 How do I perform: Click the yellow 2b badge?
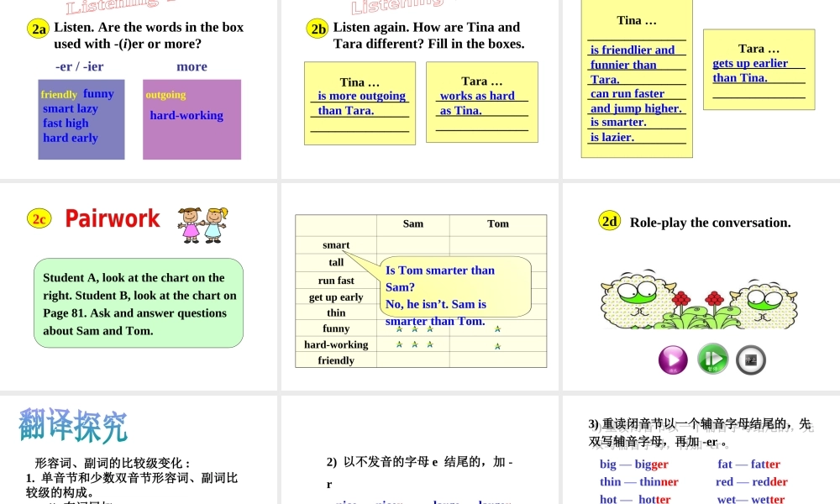tap(318, 29)
